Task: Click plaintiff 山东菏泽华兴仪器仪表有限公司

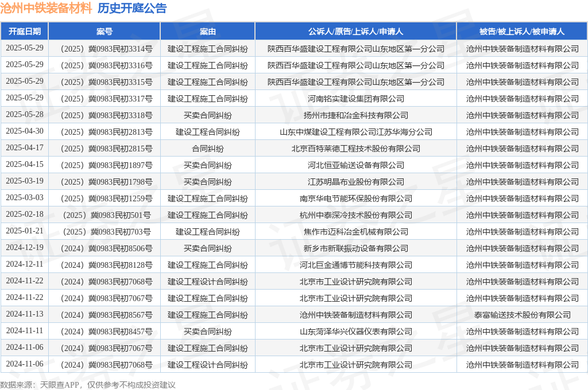Action: [356, 331]
